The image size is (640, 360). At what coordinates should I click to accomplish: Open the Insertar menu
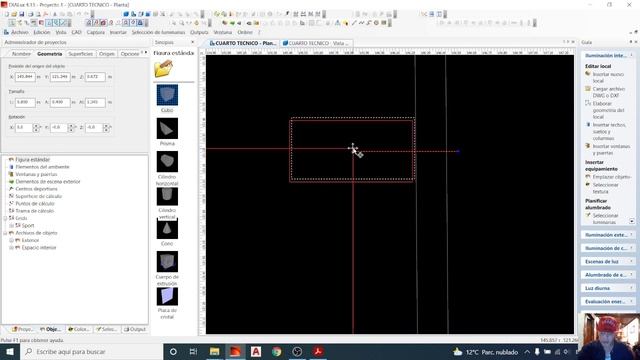(x=118, y=32)
